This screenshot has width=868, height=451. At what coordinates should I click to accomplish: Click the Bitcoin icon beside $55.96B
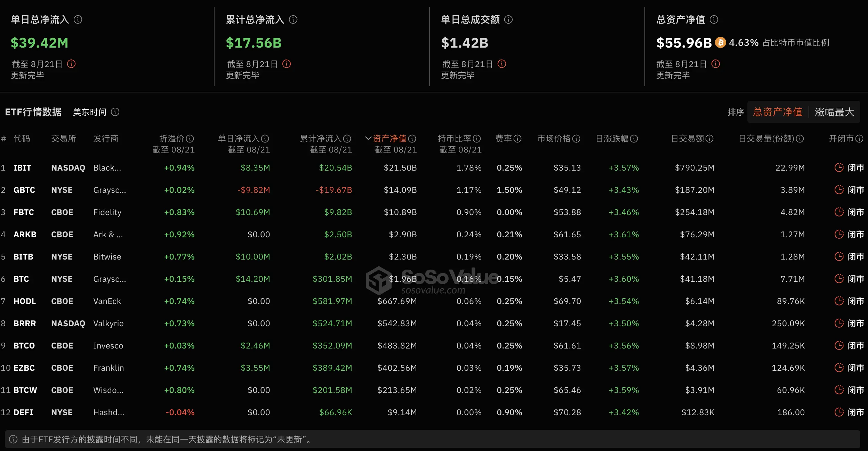coord(720,42)
